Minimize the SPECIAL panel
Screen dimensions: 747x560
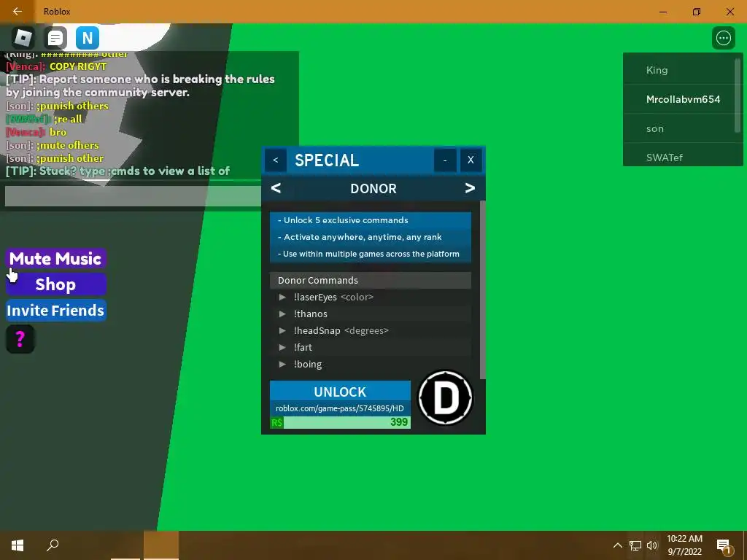[445, 160]
